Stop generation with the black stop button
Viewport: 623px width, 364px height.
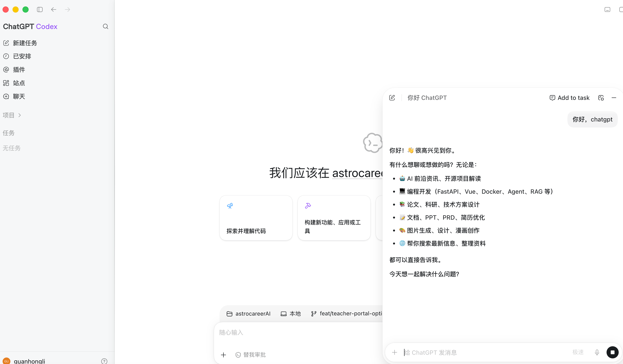tap(613, 352)
